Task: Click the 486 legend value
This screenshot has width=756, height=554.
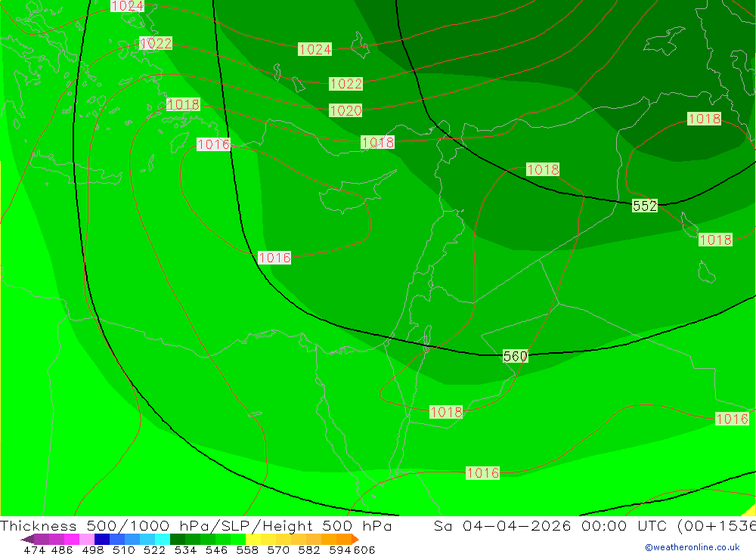Action: point(61,550)
